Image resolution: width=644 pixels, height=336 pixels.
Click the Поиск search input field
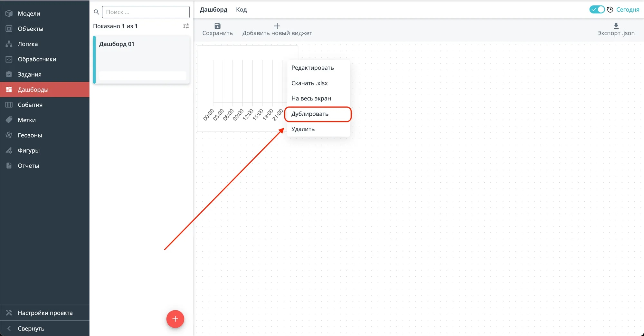[146, 12]
